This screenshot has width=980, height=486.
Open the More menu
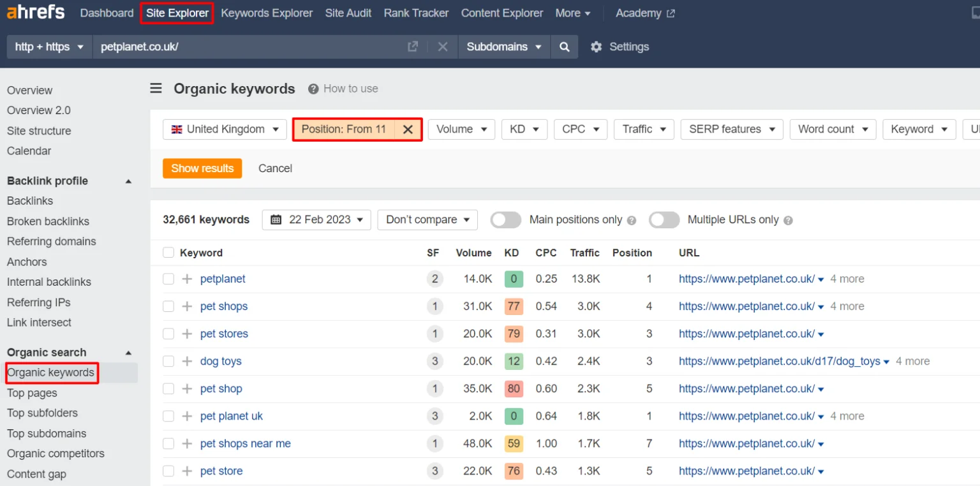click(x=573, y=13)
